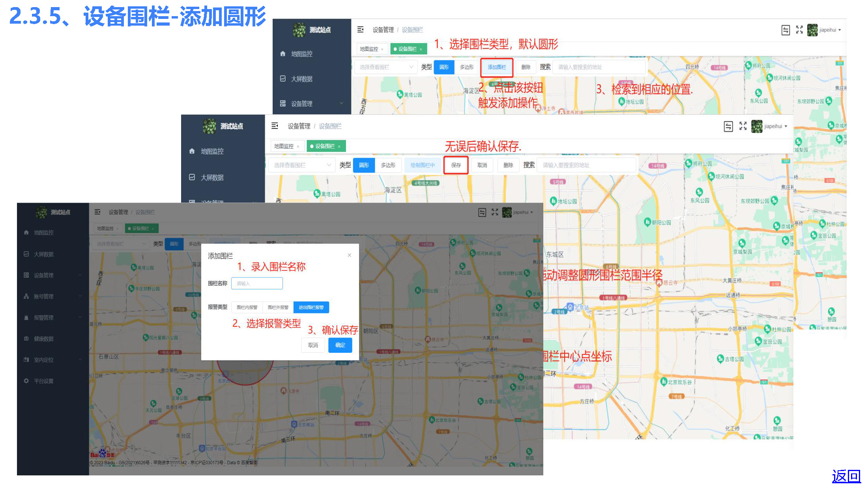Open 选择查看围栏 dropdown in top screenshot

[385, 67]
